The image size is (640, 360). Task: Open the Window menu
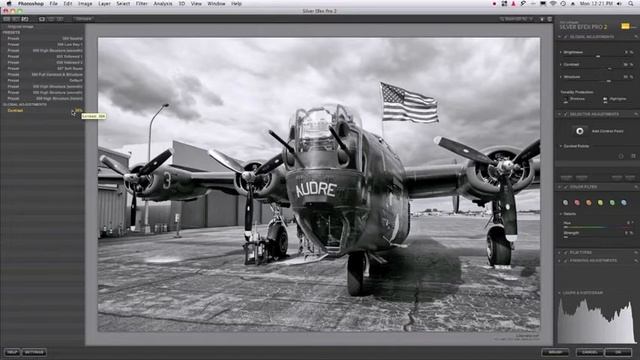[216, 4]
